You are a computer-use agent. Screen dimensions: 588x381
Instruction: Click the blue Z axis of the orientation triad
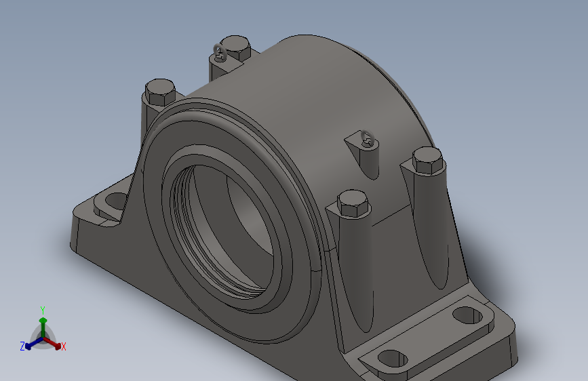point(33,344)
